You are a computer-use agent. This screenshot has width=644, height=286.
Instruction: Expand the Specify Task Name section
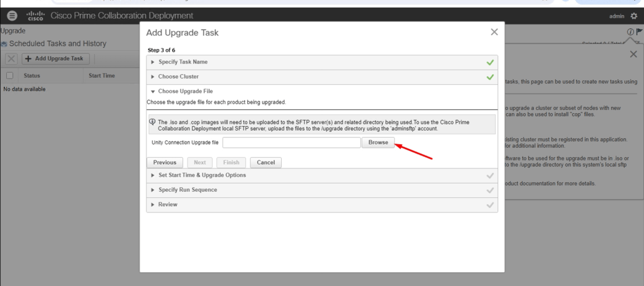point(182,62)
